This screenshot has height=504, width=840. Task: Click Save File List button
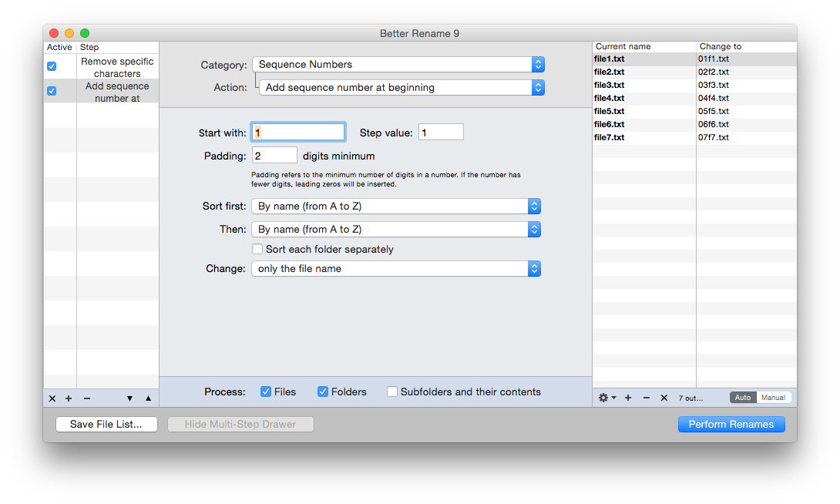[x=106, y=425]
